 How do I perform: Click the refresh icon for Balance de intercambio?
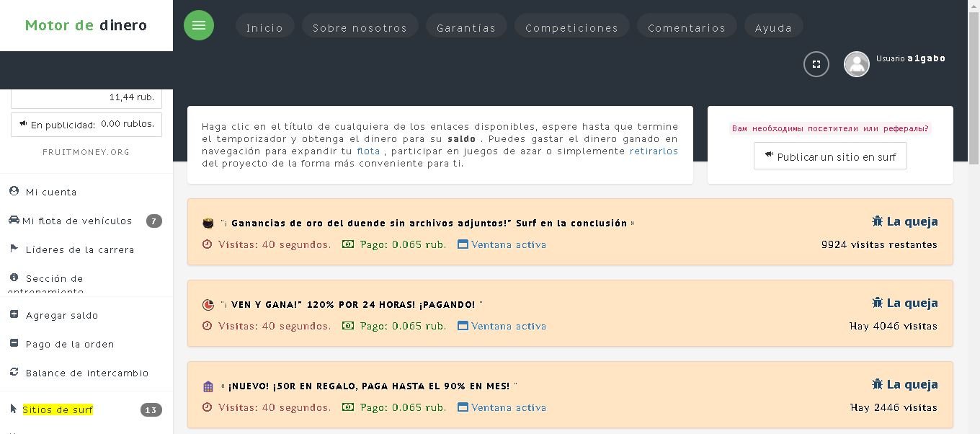14,372
